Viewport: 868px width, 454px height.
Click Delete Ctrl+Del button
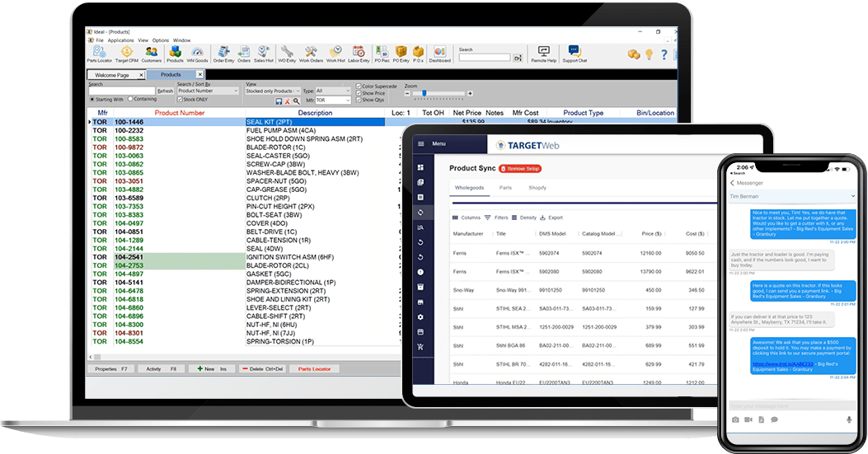click(262, 369)
